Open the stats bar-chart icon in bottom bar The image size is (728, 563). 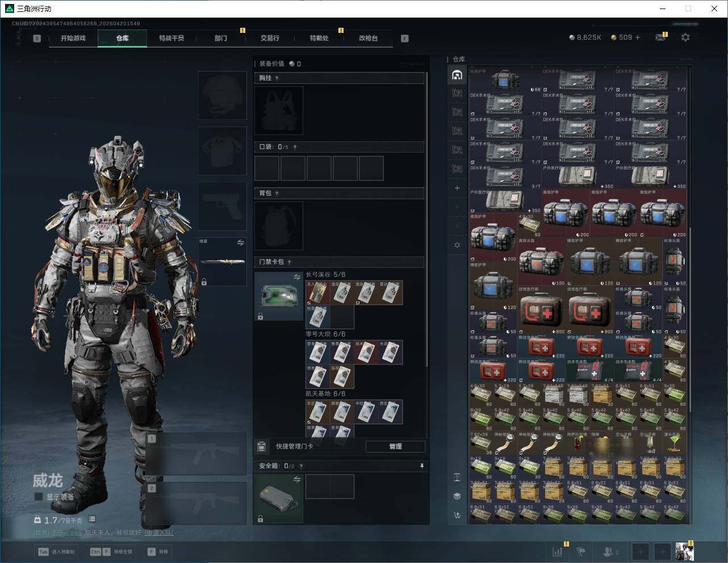click(x=558, y=551)
